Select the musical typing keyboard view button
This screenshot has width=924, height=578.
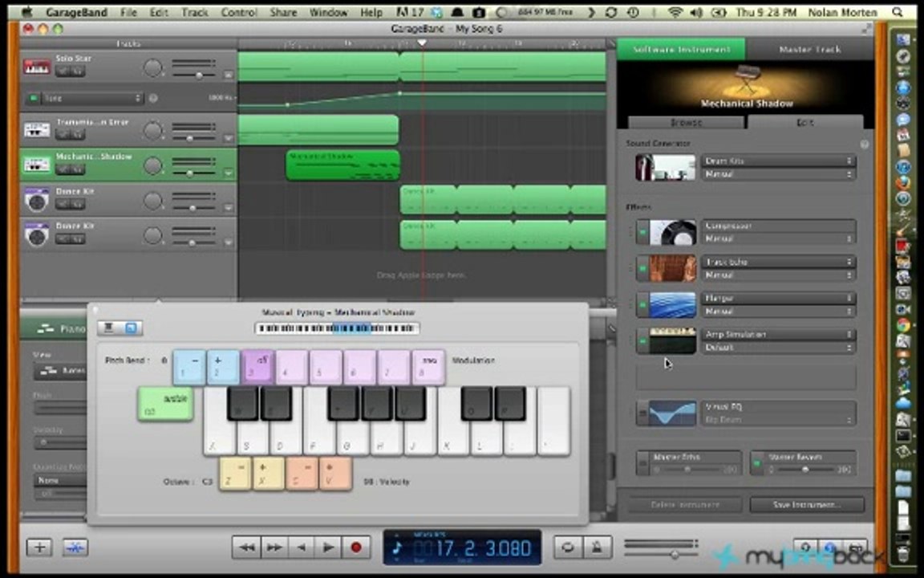131,328
